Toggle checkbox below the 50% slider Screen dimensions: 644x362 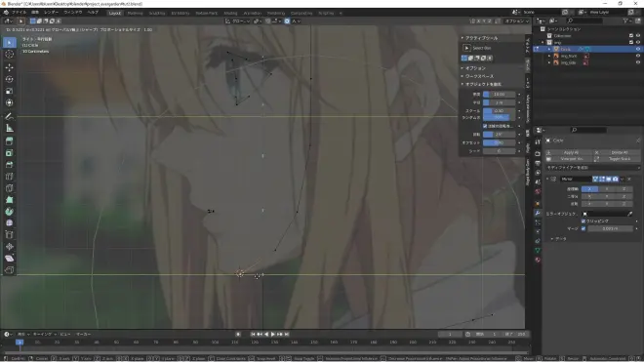485,126
